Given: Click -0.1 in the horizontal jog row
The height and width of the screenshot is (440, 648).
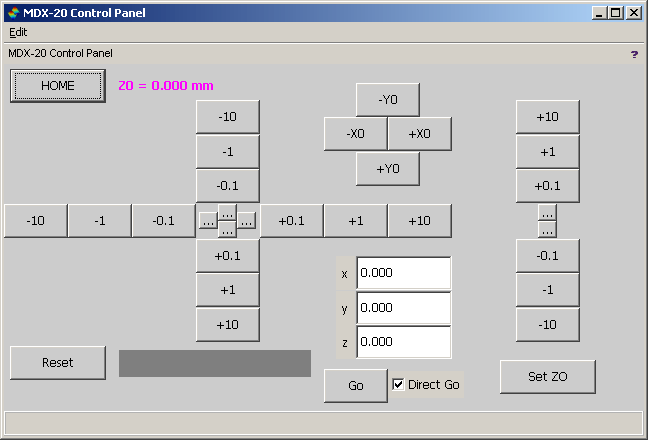Looking at the screenshot, I should pyautogui.click(x=164, y=221).
